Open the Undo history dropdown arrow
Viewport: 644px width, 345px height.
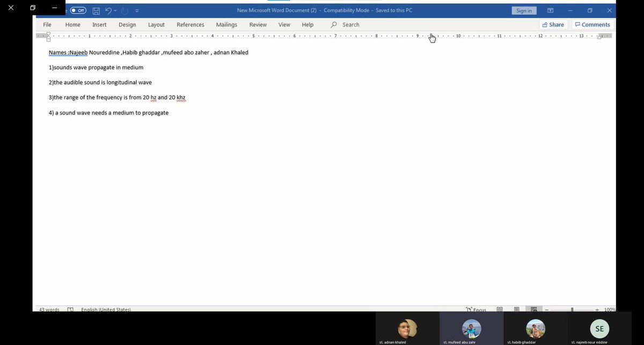[x=115, y=11]
